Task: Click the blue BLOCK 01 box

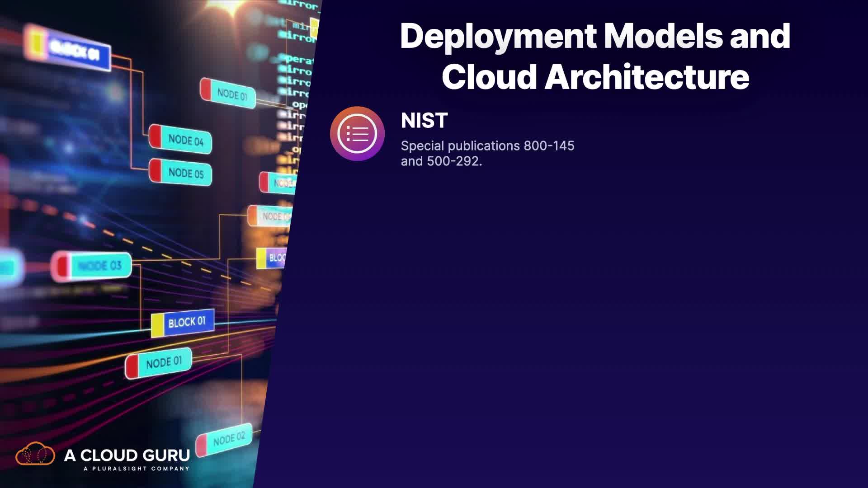Action: click(x=187, y=322)
